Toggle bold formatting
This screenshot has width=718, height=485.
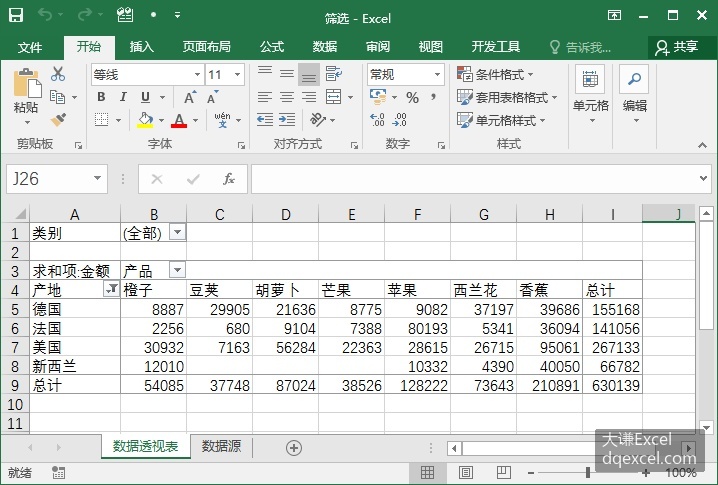tap(101, 97)
